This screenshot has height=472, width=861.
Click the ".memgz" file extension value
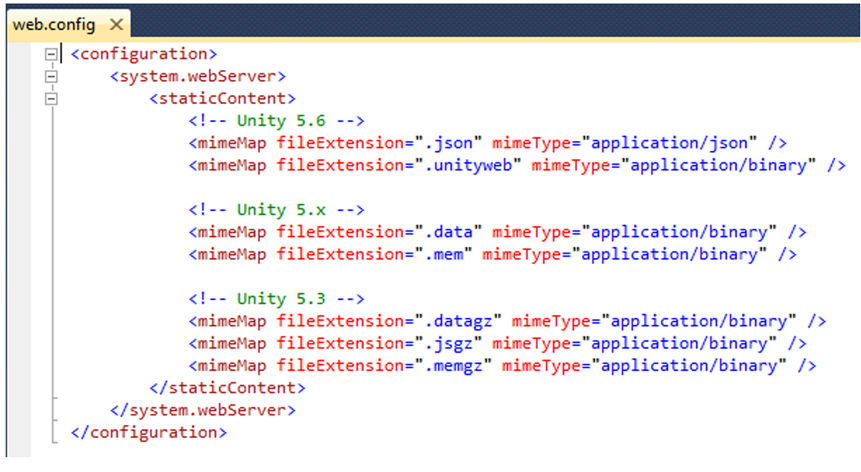tap(453, 366)
